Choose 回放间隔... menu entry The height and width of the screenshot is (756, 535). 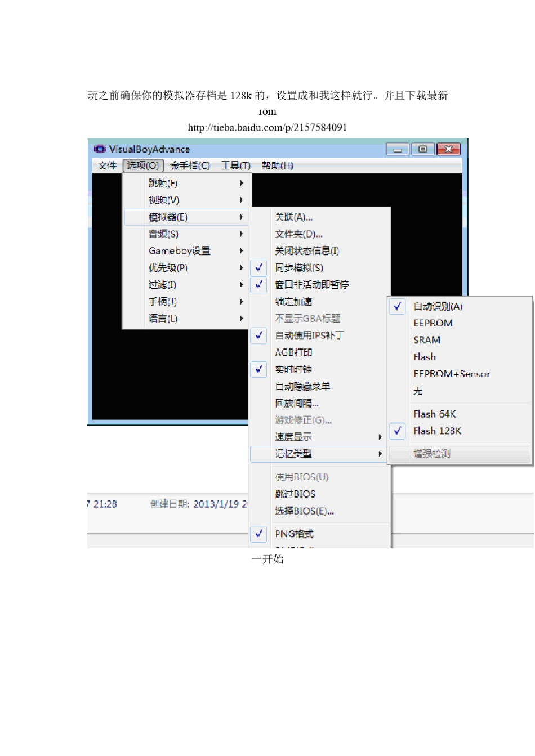tap(319, 403)
